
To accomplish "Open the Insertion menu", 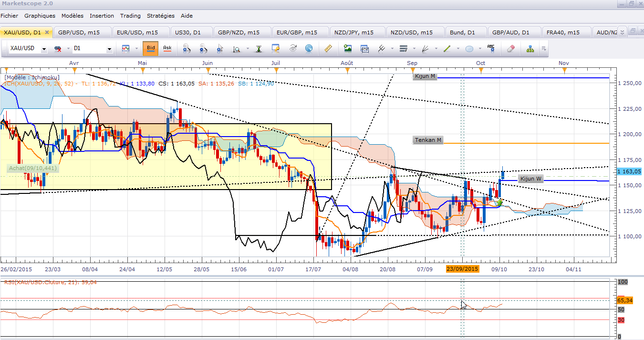I will tap(102, 16).
